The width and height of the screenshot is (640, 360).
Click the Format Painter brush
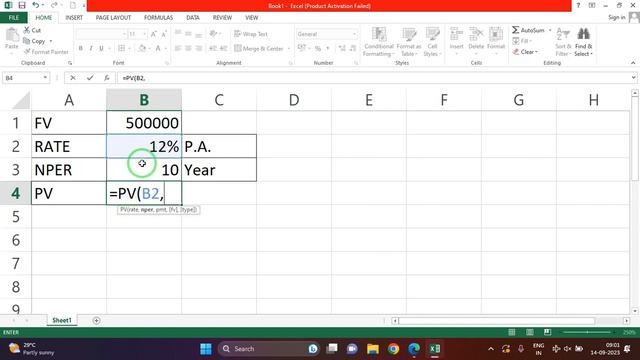click(x=46, y=52)
